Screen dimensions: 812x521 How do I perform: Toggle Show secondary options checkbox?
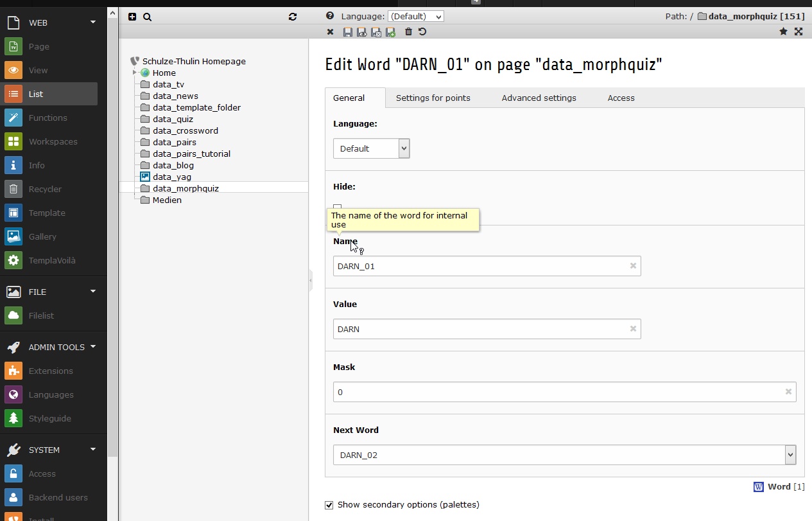pos(329,505)
